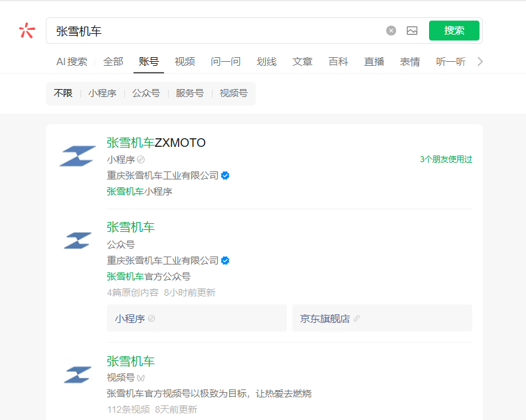Screen dimensions: 526x420
Task: Click the 8天前更新 text
Action: pos(176,409)
